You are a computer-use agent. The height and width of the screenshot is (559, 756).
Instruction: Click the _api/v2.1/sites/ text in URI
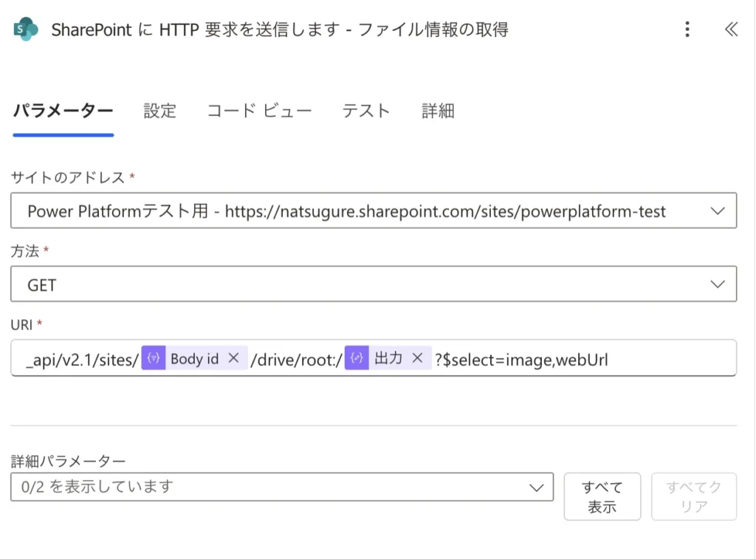pos(83,360)
